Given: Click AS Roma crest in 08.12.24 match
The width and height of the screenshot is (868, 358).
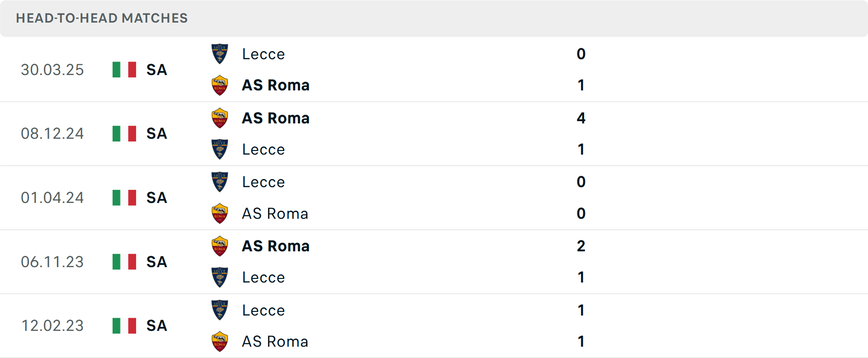Looking at the screenshot, I should [x=220, y=118].
